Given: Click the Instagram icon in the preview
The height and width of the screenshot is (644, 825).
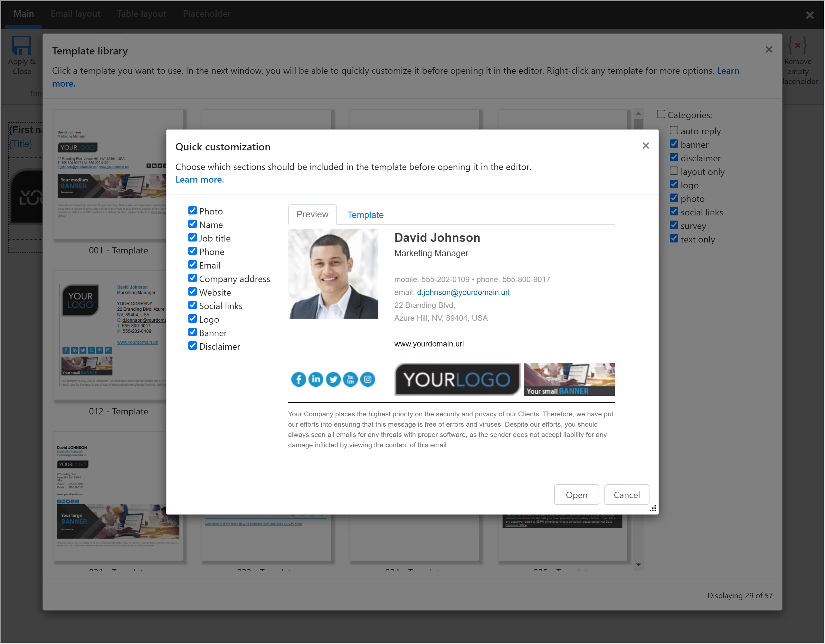Looking at the screenshot, I should tap(367, 379).
